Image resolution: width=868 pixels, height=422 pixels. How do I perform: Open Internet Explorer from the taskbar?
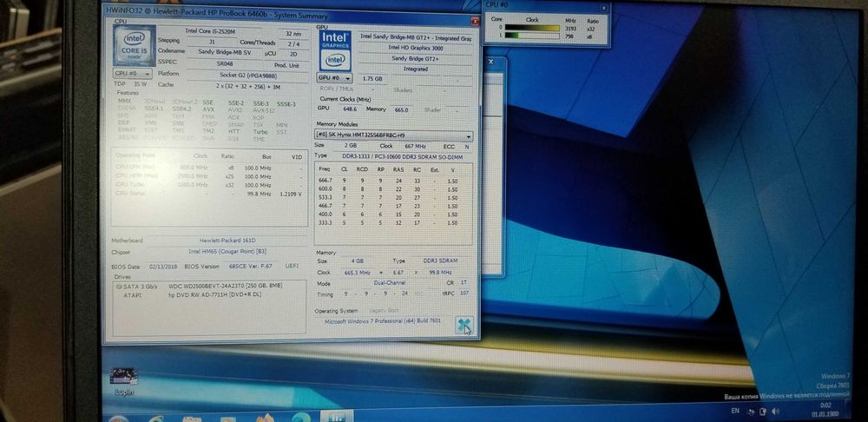click(155, 419)
